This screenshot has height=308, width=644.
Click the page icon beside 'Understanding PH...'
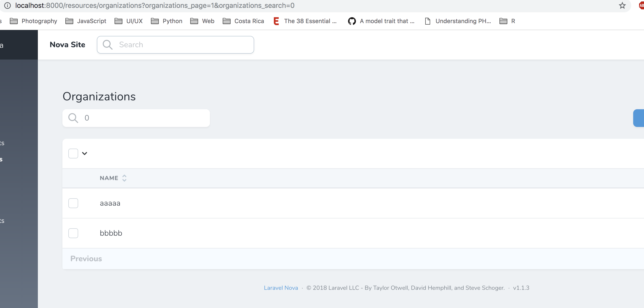coord(427,21)
